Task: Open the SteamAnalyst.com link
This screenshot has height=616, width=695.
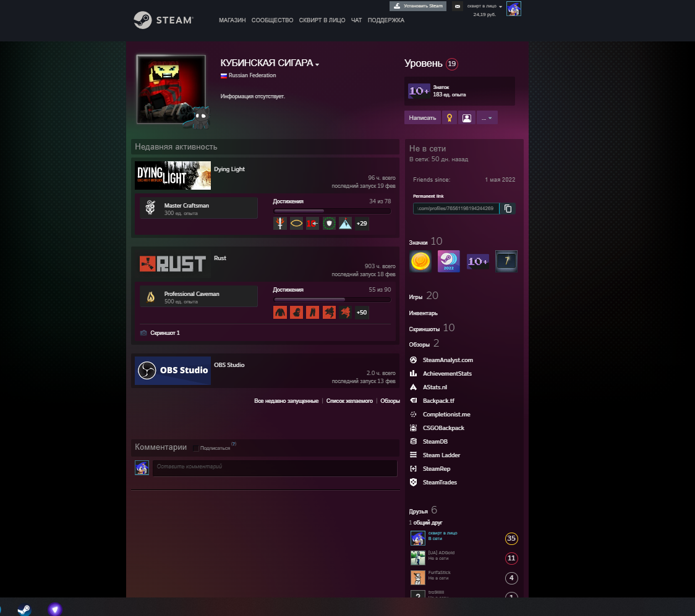Action: coord(448,360)
